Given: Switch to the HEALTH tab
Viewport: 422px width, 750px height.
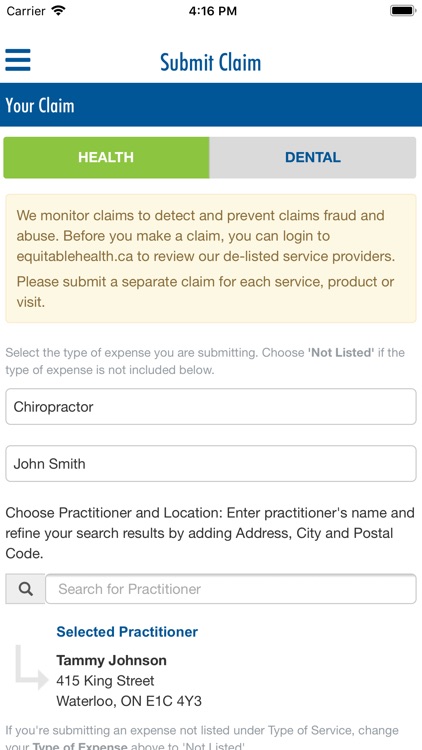Looking at the screenshot, I should 106,157.
